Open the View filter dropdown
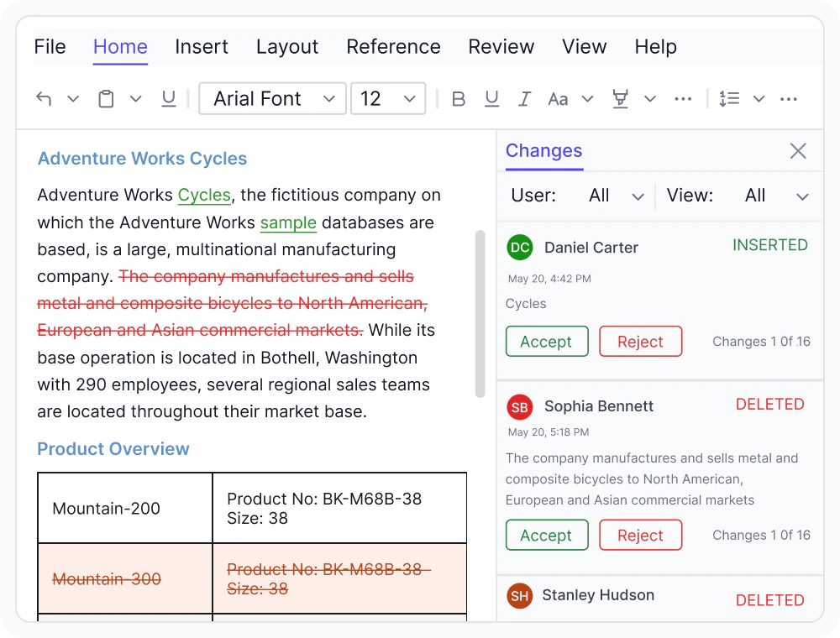 click(776, 196)
